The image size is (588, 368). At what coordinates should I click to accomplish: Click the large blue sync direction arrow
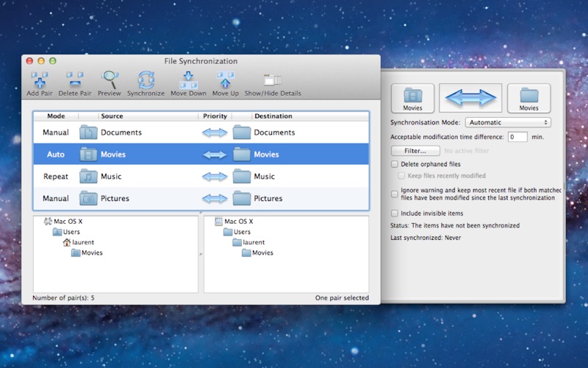click(x=470, y=97)
